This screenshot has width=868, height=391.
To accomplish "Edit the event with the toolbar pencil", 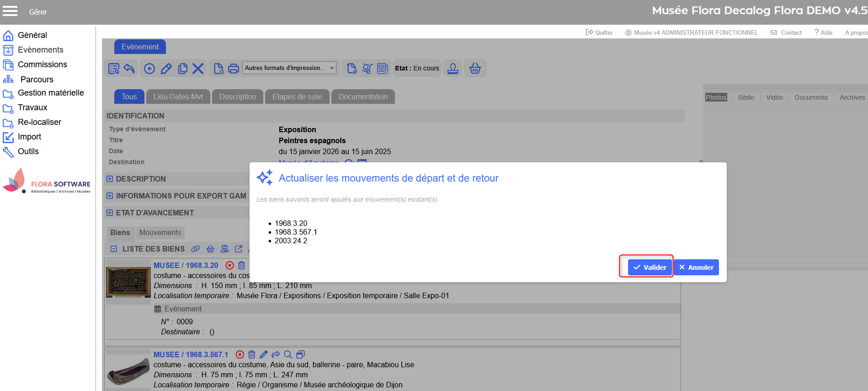I will [166, 69].
